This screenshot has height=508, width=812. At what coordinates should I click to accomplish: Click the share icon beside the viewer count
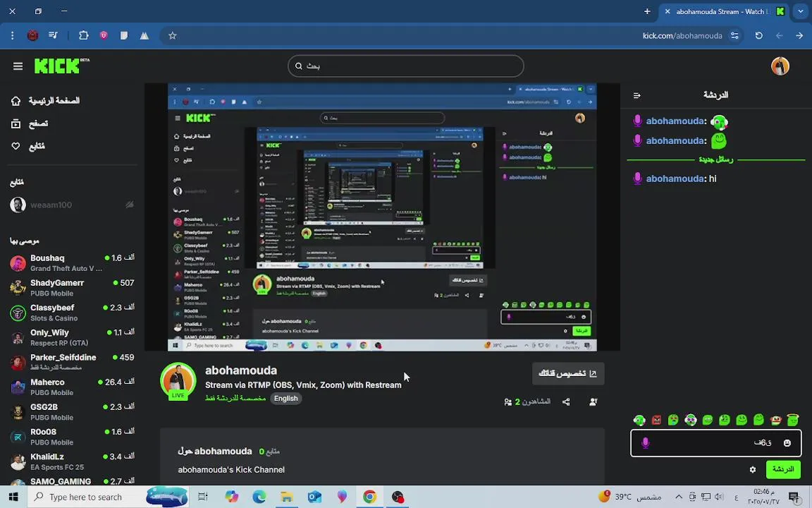(x=566, y=401)
